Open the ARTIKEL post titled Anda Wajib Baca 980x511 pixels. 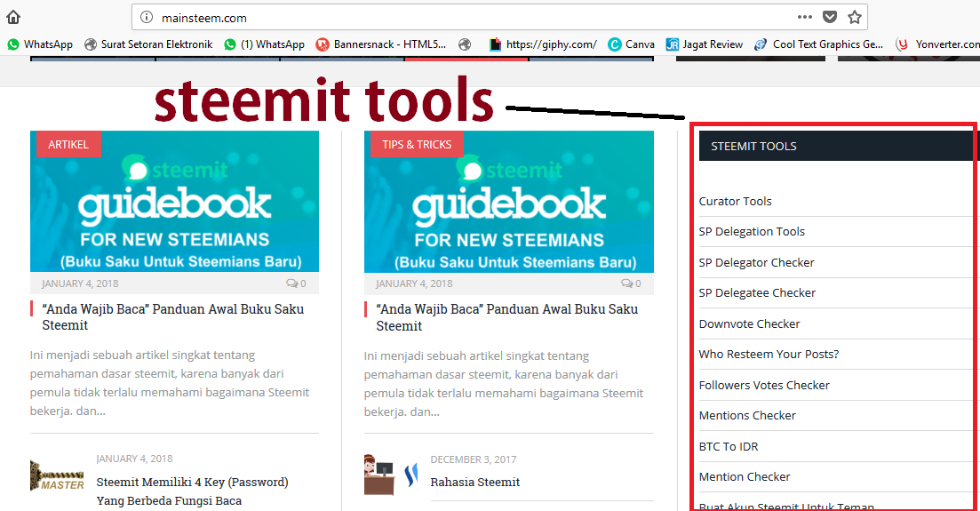coord(173,317)
